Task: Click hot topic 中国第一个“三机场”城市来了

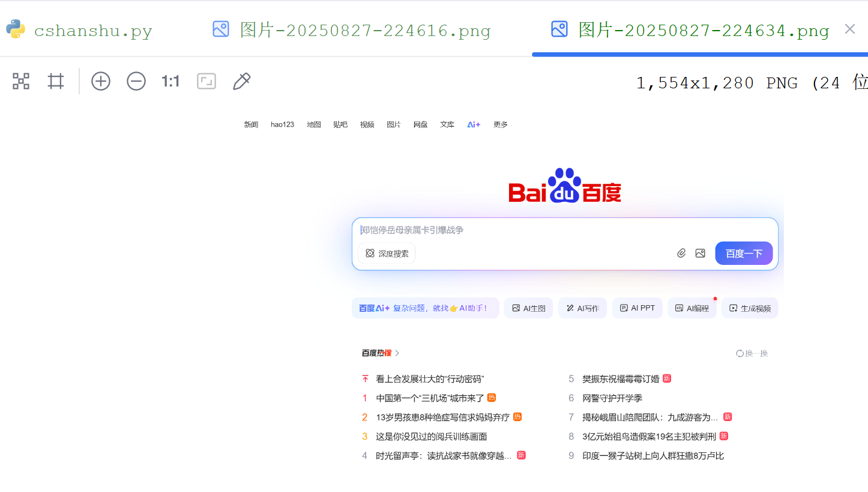Action: pos(430,398)
